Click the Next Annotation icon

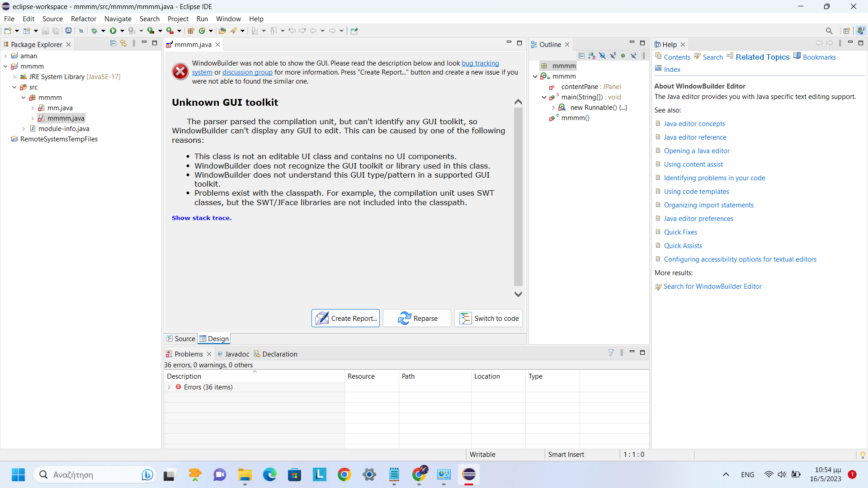coord(255,31)
